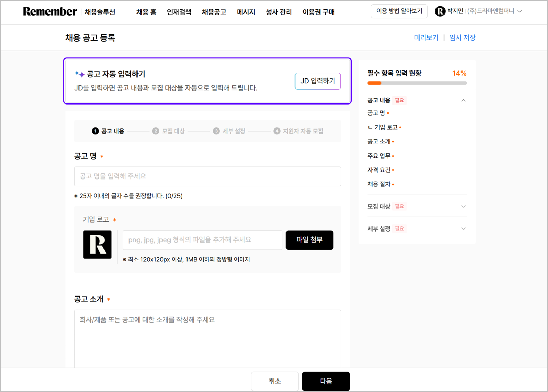548x392 pixels.
Task: Focus the 공고 명 input field
Action: pyautogui.click(x=207, y=176)
